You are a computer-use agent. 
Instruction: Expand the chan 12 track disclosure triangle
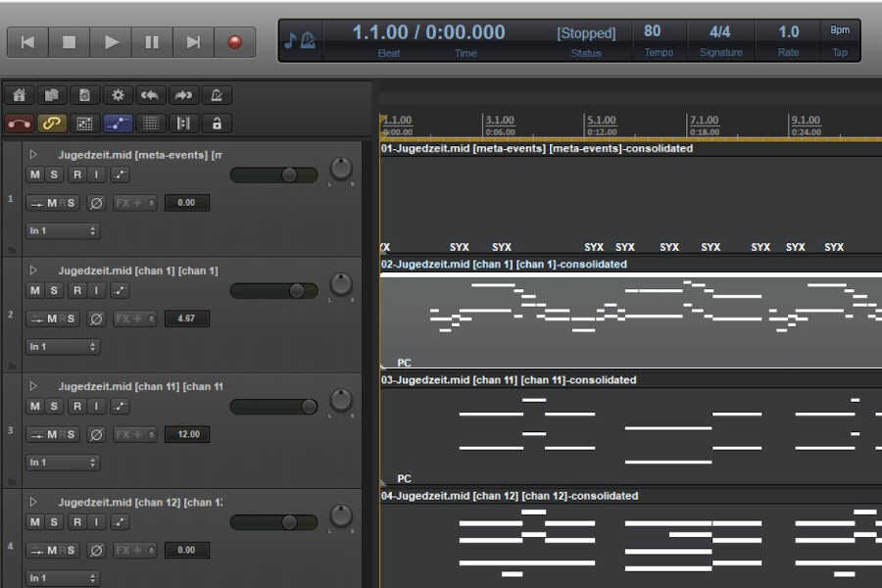click(x=33, y=502)
